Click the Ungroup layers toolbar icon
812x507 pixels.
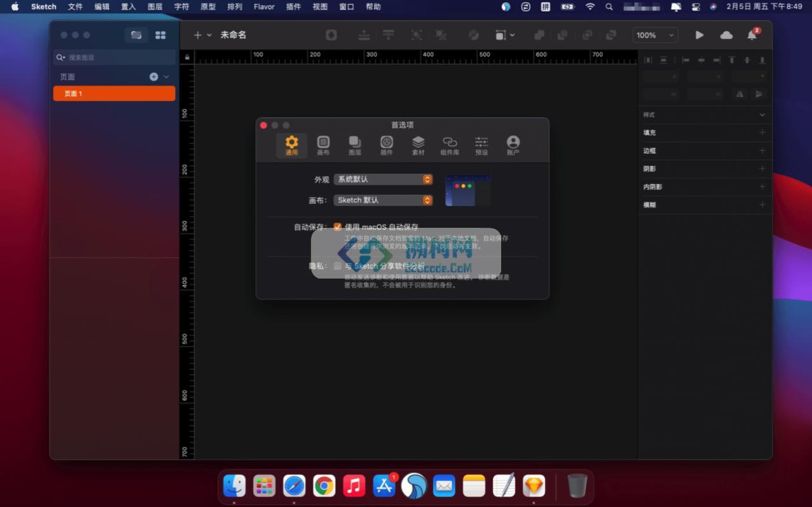coord(441,35)
